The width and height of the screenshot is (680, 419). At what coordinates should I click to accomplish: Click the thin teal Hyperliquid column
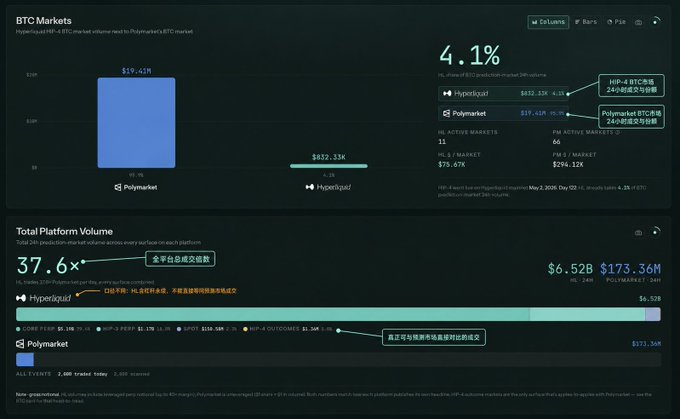329,166
